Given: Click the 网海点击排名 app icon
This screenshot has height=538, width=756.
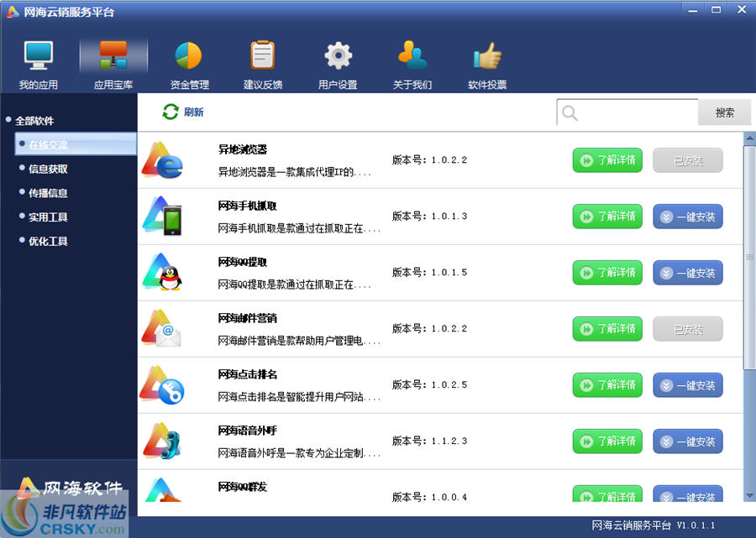Looking at the screenshot, I should pyautogui.click(x=162, y=385).
